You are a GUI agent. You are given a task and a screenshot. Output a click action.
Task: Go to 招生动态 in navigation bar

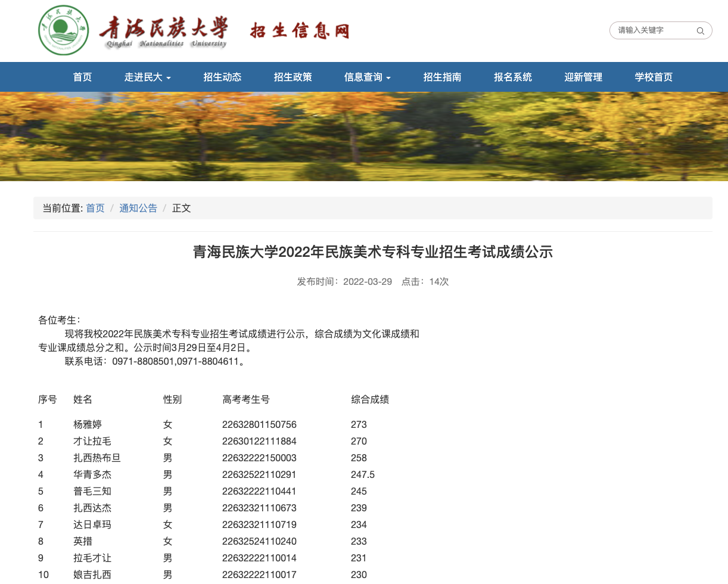tap(222, 77)
